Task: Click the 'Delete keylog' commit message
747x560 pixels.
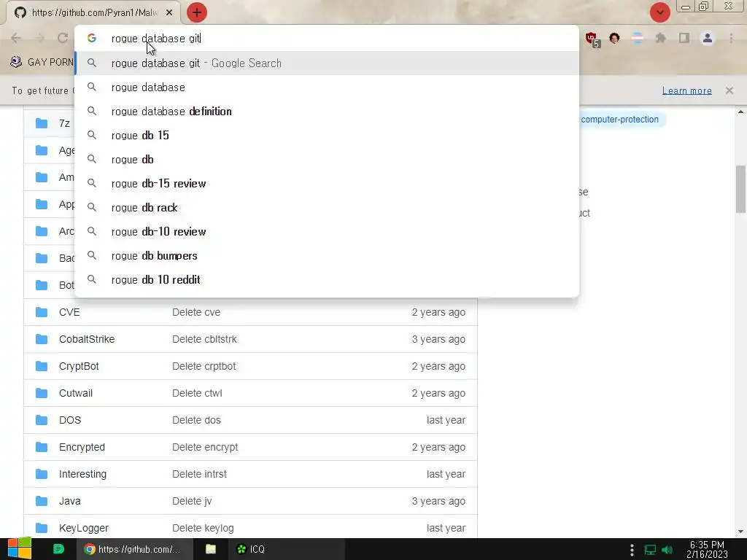Action: [x=203, y=528]
